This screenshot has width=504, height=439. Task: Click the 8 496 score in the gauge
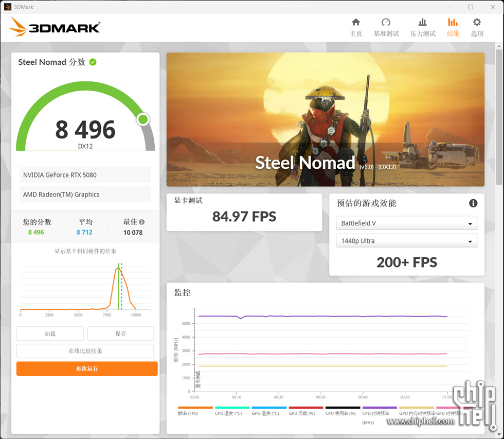85,130
